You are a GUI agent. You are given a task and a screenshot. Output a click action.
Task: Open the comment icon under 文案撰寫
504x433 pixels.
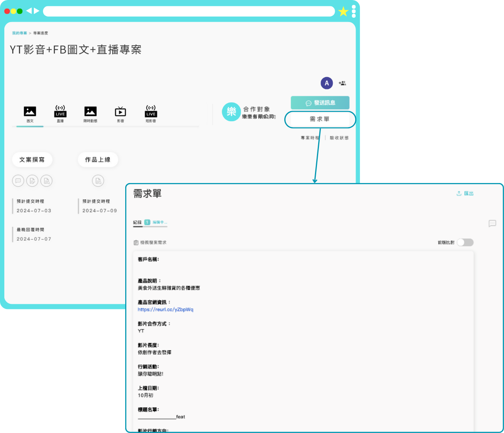click(18, 181)
